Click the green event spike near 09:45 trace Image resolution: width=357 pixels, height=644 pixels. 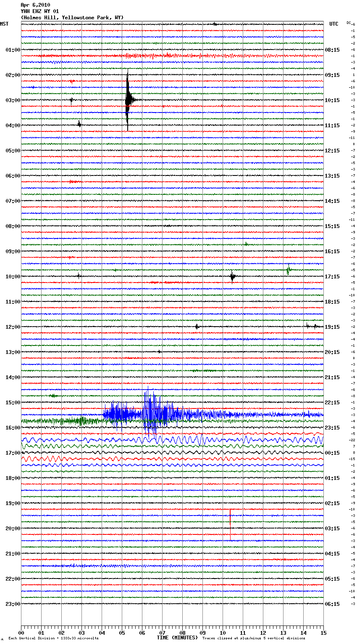288,270
